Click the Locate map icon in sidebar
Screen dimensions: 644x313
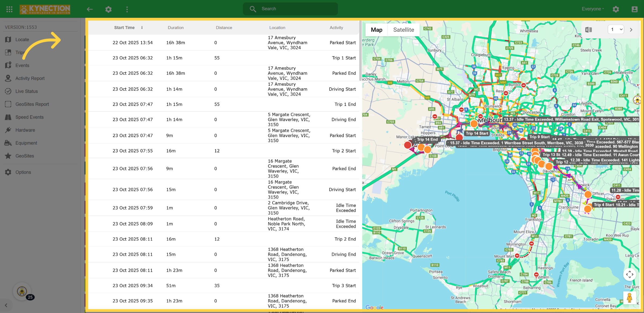coord(8,39)
